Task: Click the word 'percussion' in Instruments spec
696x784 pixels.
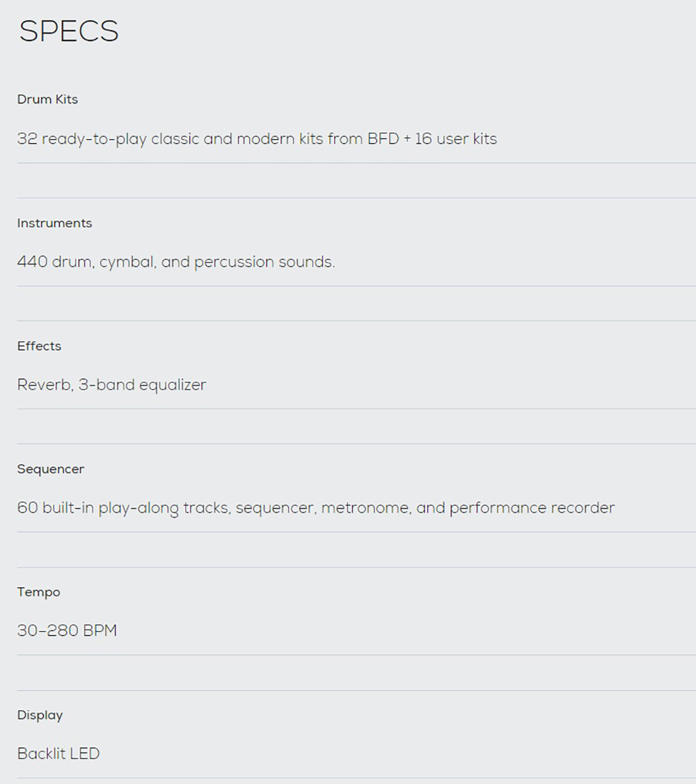Action: (x=234, y=262)
